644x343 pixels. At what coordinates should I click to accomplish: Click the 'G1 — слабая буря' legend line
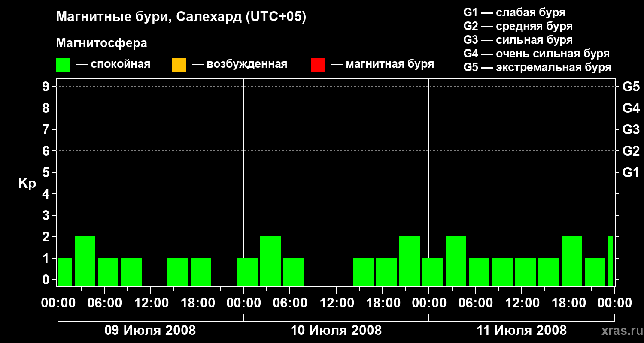coord(514,12)
